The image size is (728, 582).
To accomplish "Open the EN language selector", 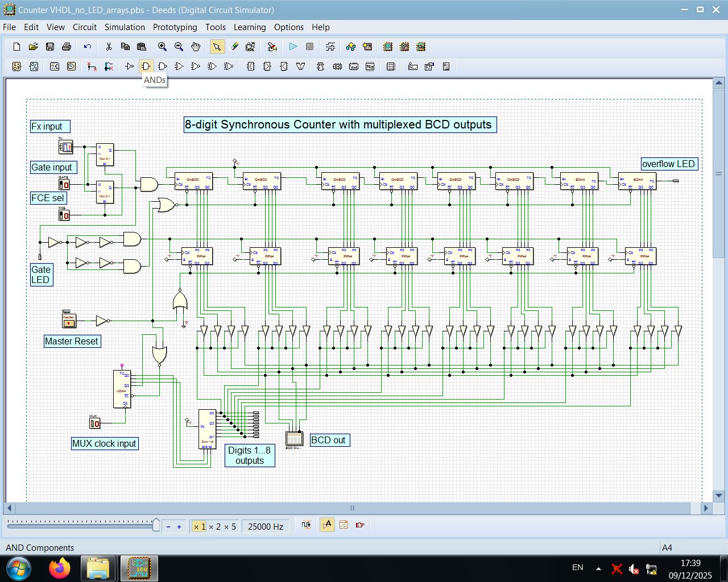I will click(x=577, y=567).
